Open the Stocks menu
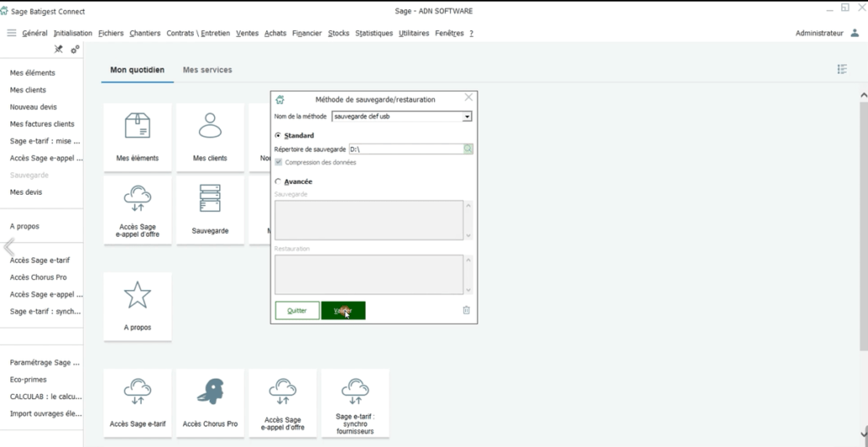This screenshot has height=447, width=868. click(339, 33)
